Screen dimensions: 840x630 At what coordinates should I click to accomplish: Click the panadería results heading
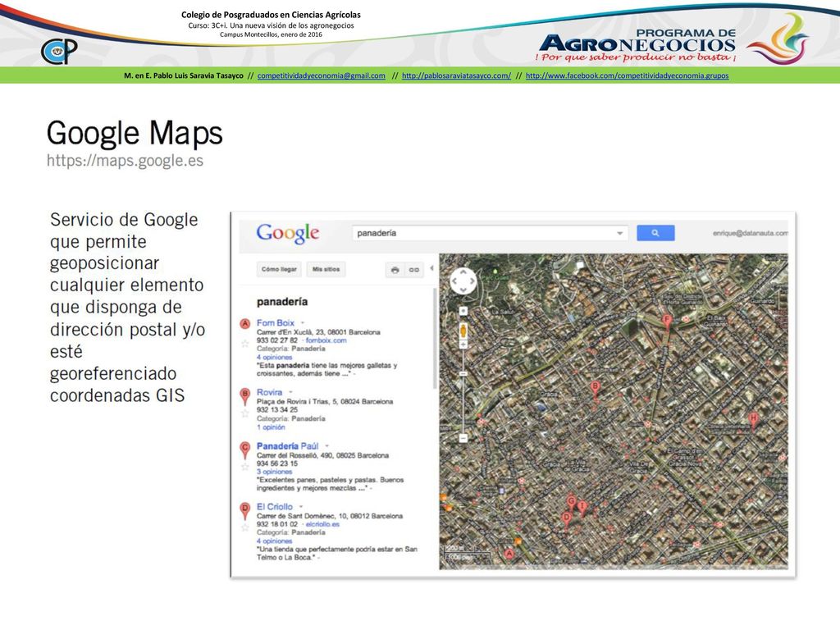coord(282,302)
